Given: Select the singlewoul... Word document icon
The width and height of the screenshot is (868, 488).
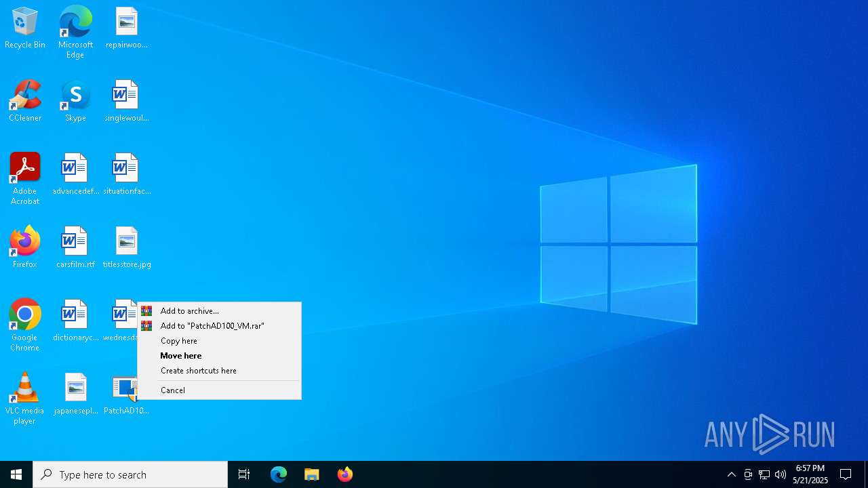Looking at the screenshot, I should click(x=126, y=102).
